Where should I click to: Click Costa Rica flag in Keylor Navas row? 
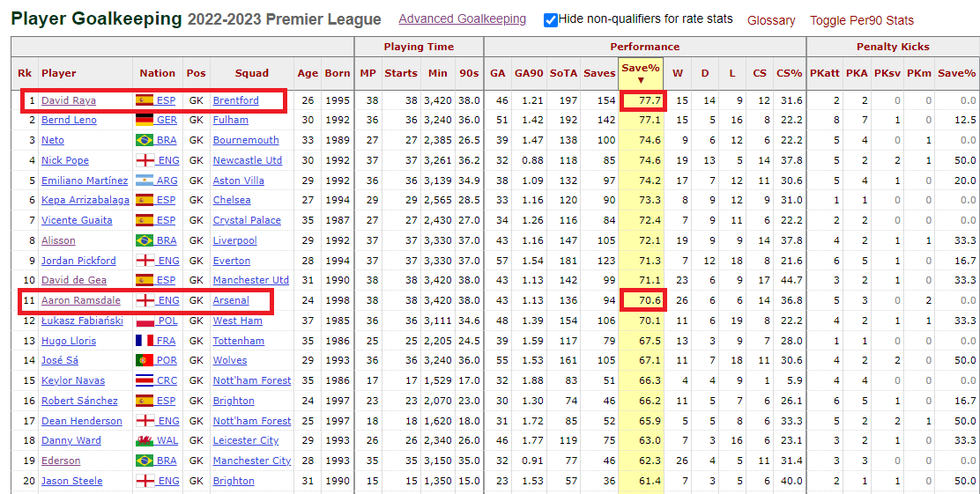(145, 380)
